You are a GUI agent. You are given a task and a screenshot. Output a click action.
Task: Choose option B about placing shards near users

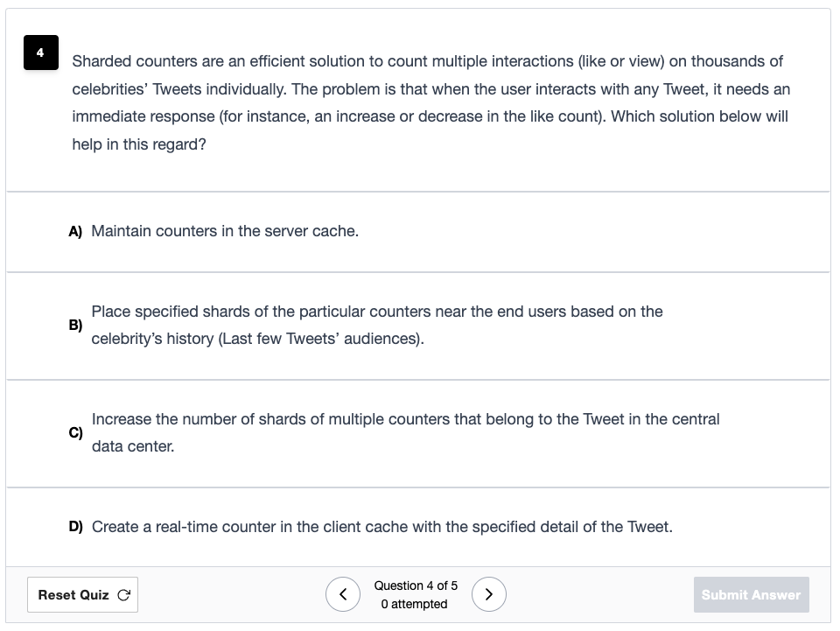[418, 326]
